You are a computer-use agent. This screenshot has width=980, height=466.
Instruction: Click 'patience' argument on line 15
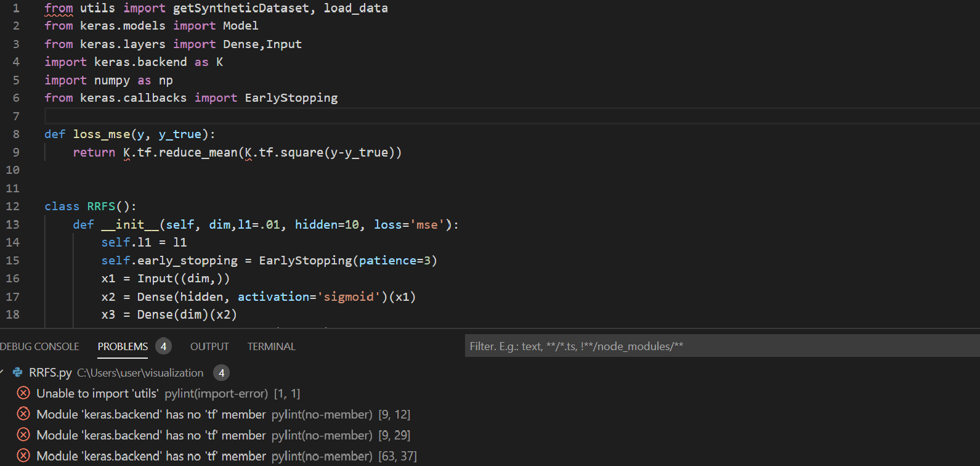(388, 260)
